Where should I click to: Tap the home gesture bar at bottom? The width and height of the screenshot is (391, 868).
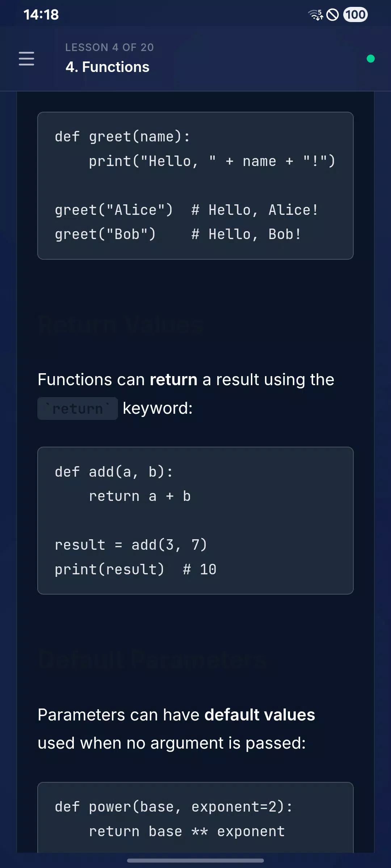(x=195, y=860)
